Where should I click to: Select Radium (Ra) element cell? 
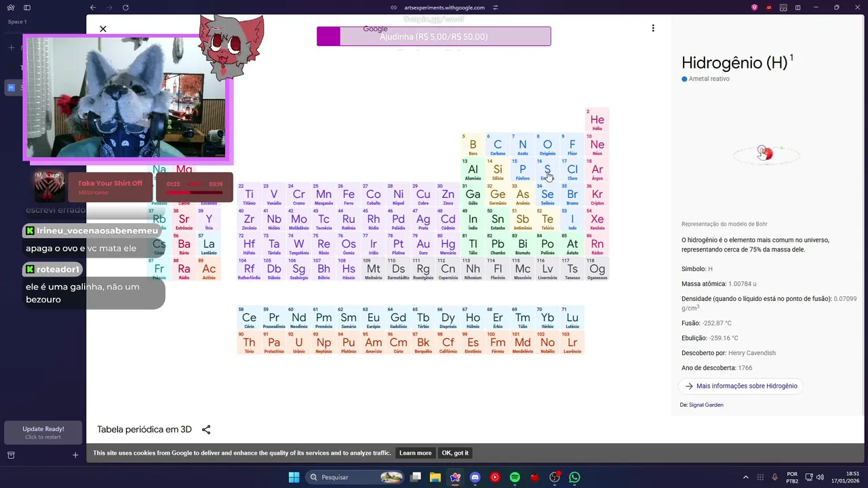point(184,269)
